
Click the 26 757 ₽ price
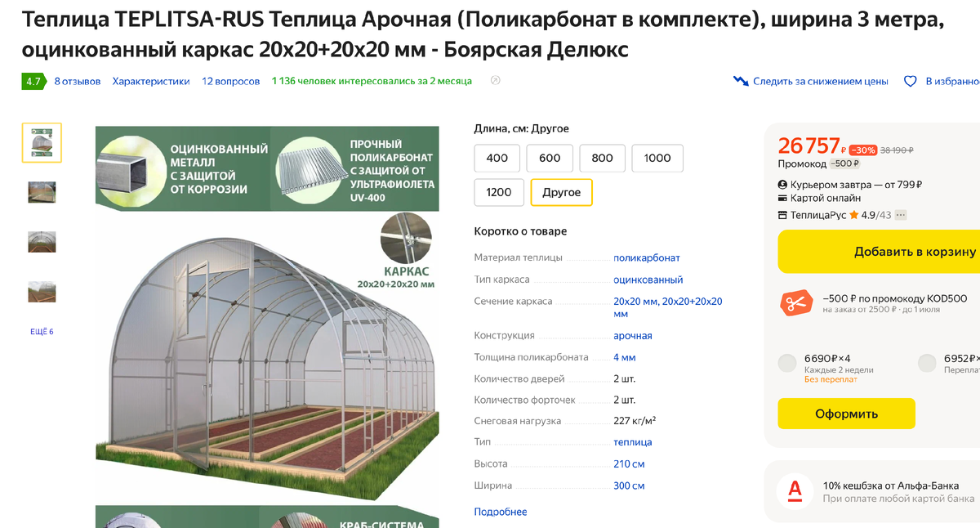[813, 146]
